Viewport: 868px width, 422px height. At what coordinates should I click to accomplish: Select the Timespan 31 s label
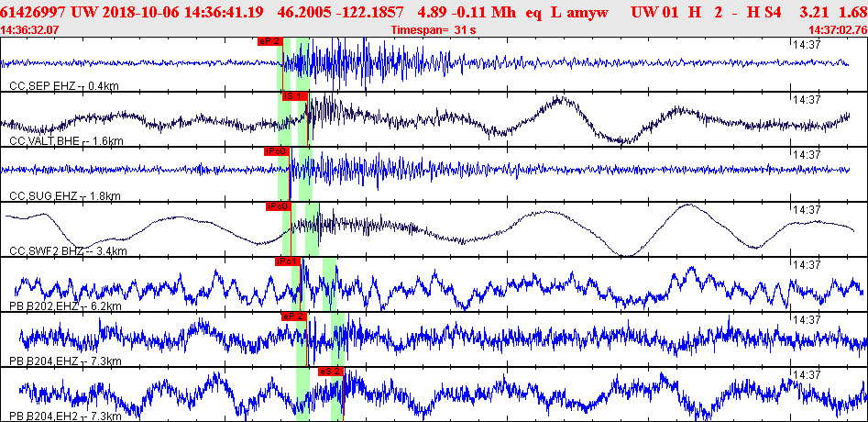pos(429,30)
